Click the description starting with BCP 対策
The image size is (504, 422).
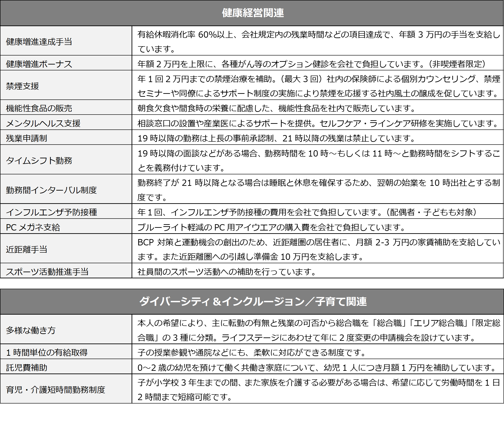(x=319, y=249)
